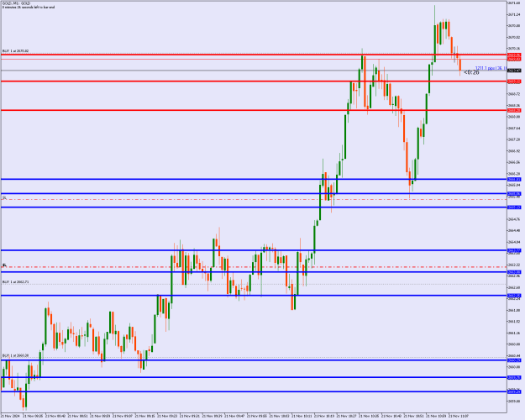Click the 2667.64 price scale label
Viewport: 525px width, 420px height.
pos(514,128)
